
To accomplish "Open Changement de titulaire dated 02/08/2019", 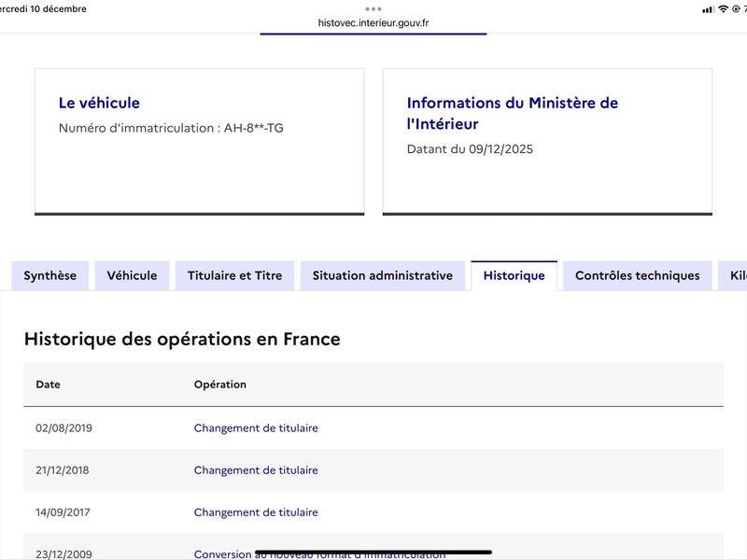I will [256, 428].
